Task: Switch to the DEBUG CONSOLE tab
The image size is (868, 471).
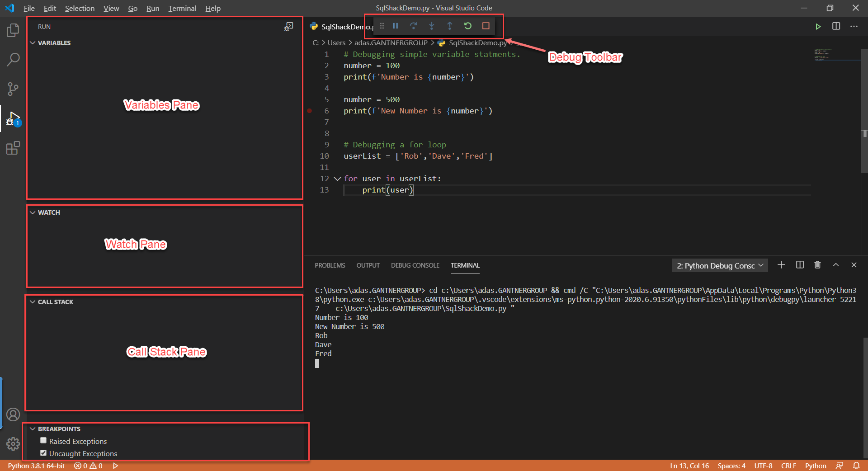Action: 415,265
